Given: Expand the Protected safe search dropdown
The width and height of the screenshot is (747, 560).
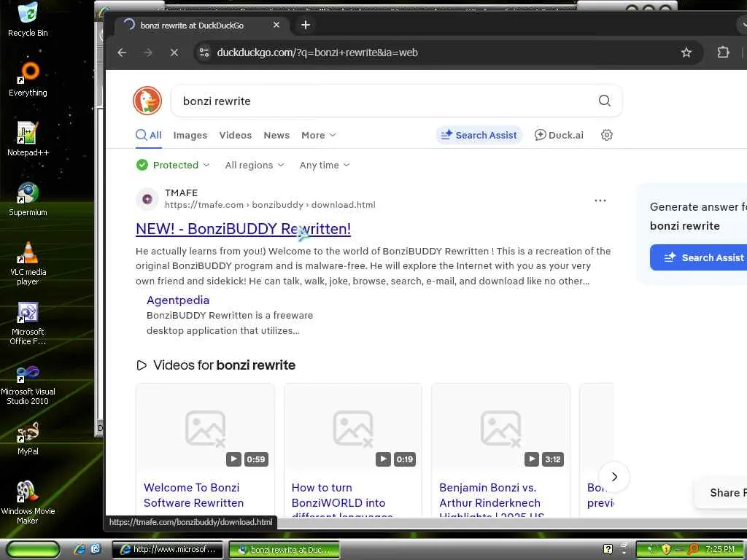Looking at the screenshot, I should point(173,166).
